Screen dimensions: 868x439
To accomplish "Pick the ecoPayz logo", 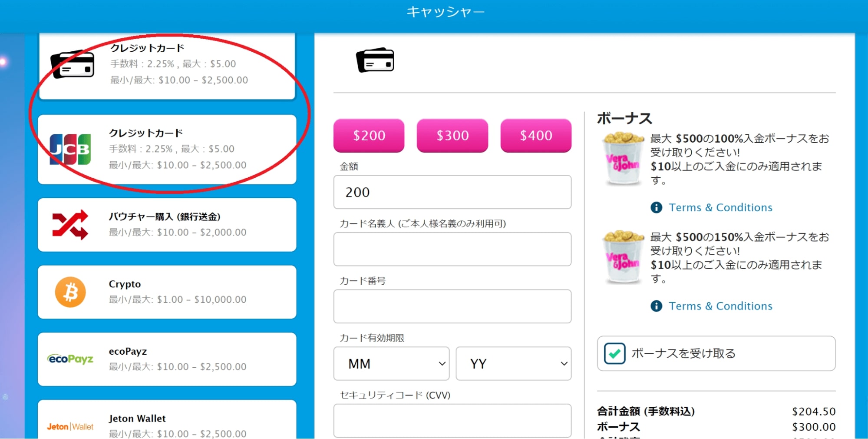I will pyautogui.click(x=70, y=359).
